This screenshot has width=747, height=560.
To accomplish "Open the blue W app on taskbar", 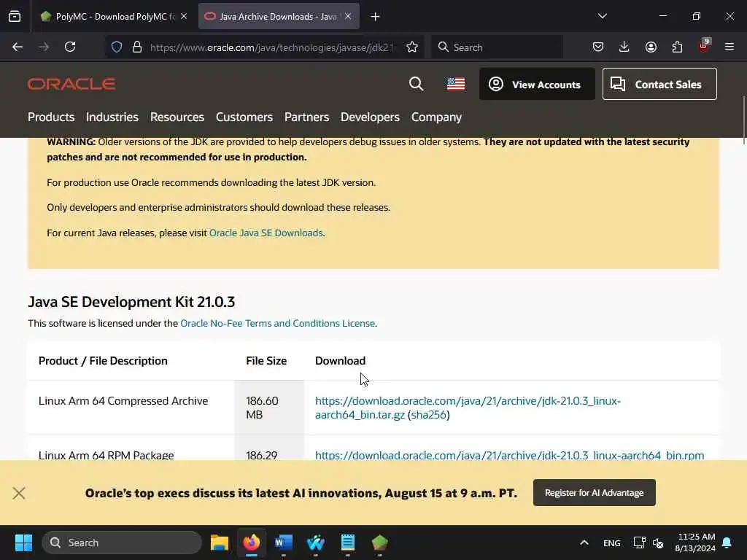I will [x=315, y=542].
